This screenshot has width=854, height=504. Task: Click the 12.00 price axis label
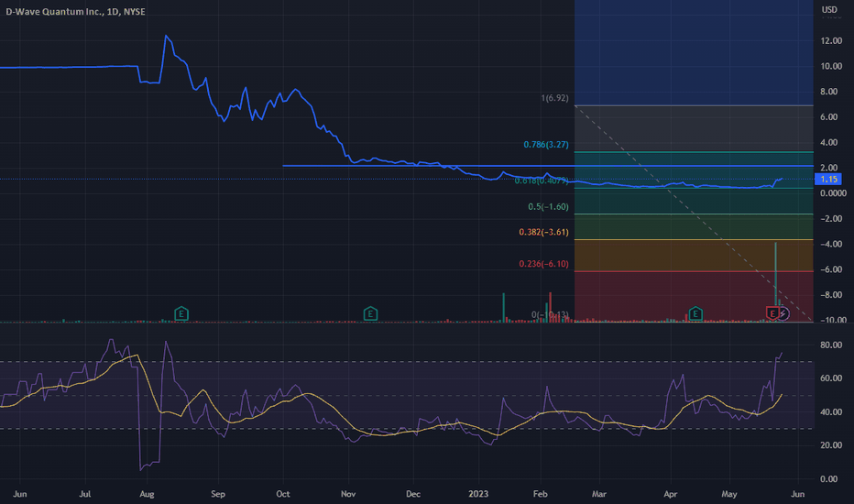831,41
